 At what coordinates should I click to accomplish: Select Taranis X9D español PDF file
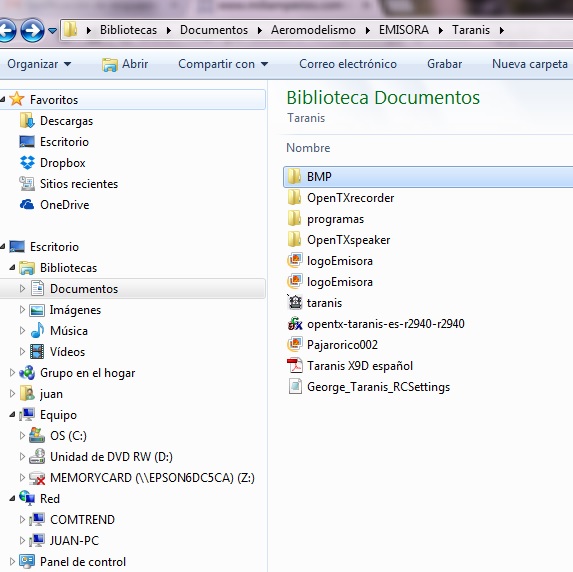click(360, 366)
